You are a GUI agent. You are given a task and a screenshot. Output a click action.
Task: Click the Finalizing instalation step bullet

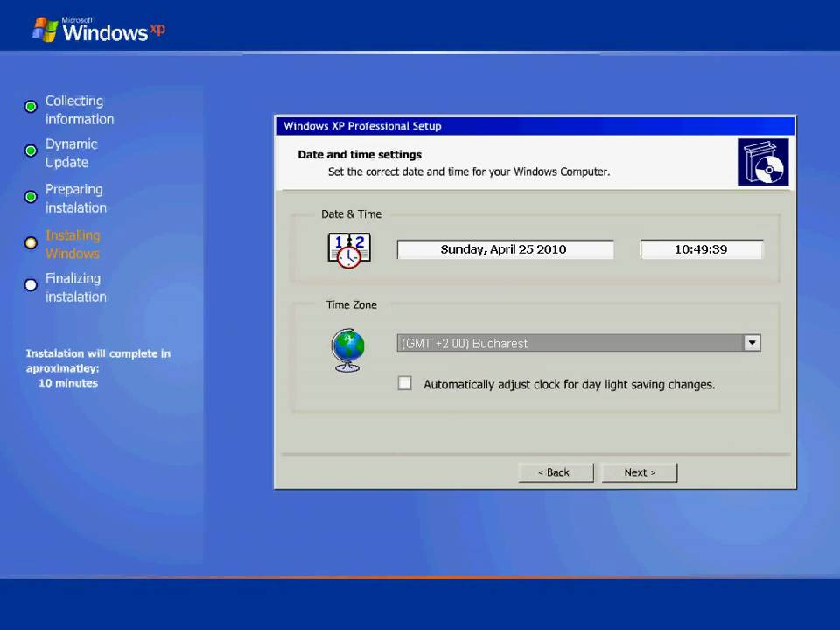[31, 285]
